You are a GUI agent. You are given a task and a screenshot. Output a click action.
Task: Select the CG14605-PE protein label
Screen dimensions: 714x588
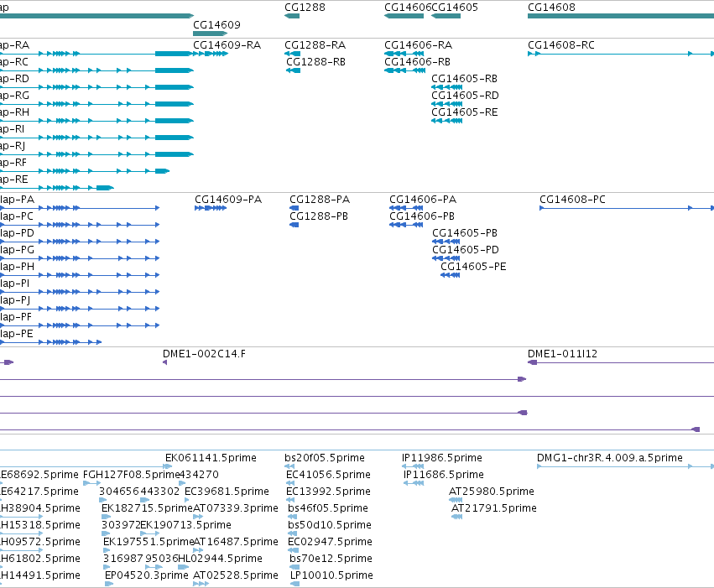473,267
